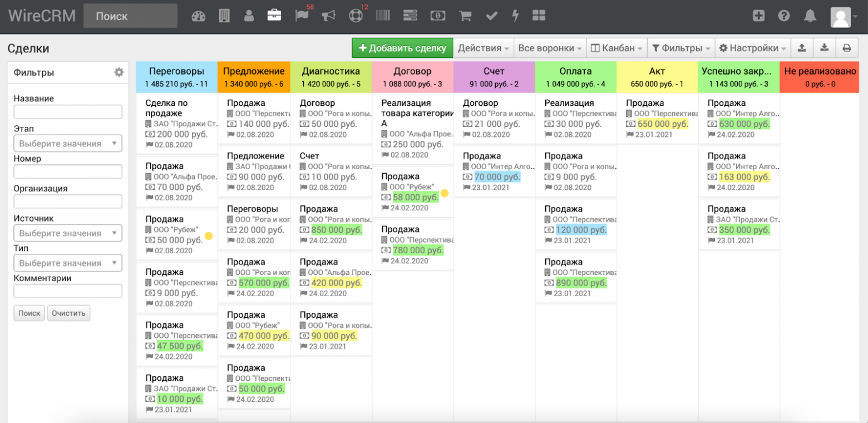Expand the Этап dropdown in filters
The width and height of the screenshot is (868, 423).
pyautogui.click(x=68, y=144)
